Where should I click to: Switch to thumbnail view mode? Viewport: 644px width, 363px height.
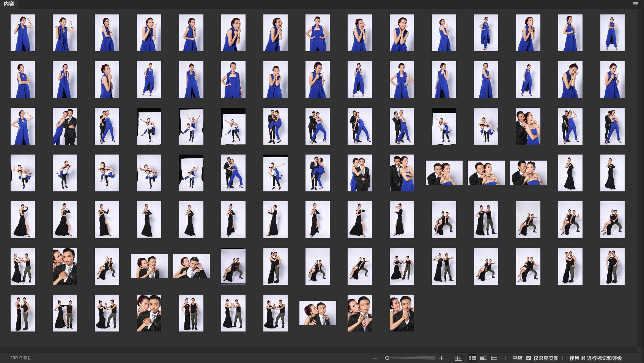472,358
